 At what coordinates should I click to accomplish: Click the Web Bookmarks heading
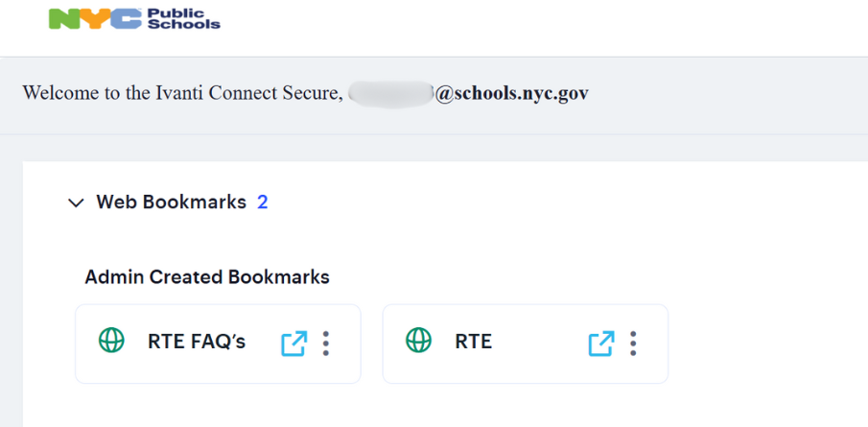(x=171, y=202)
